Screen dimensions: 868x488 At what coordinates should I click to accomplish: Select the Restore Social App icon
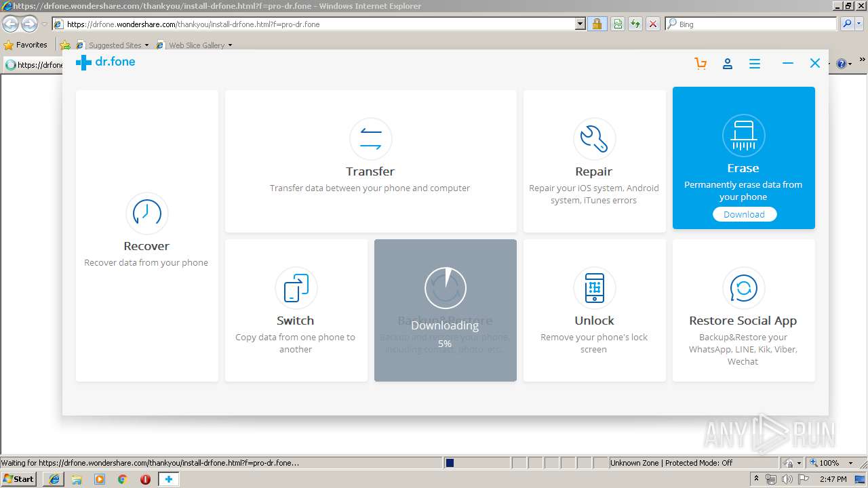point(744,287)
